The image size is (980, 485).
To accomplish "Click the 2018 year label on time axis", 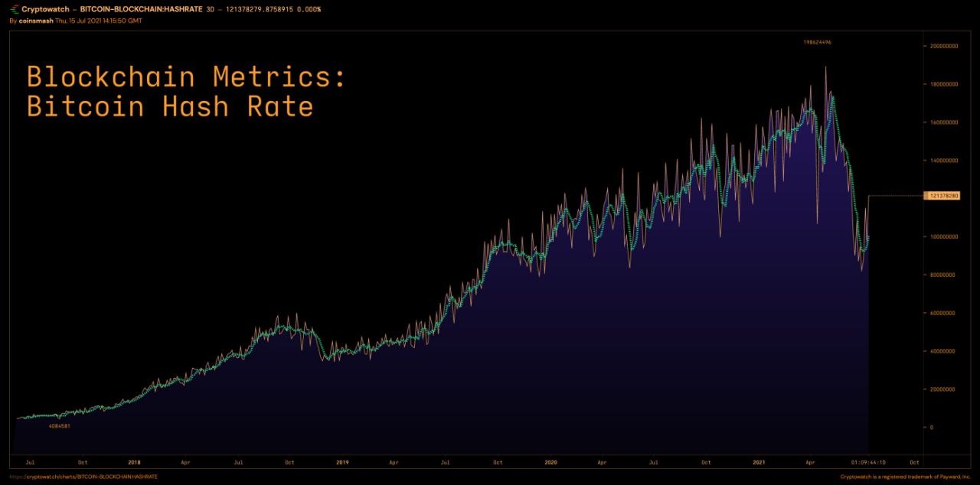I will [x=134, y=462].
